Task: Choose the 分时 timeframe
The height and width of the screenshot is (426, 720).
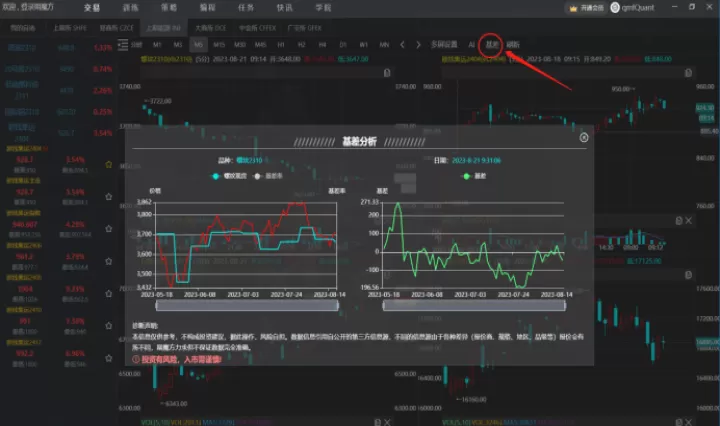Action: click(136, 45)
